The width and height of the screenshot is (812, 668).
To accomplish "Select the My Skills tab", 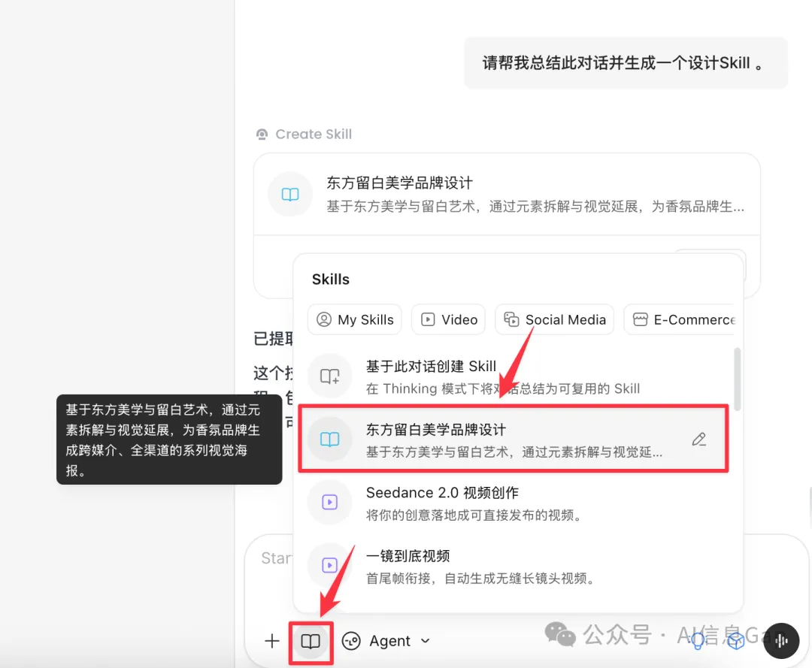I will point(354,319).
